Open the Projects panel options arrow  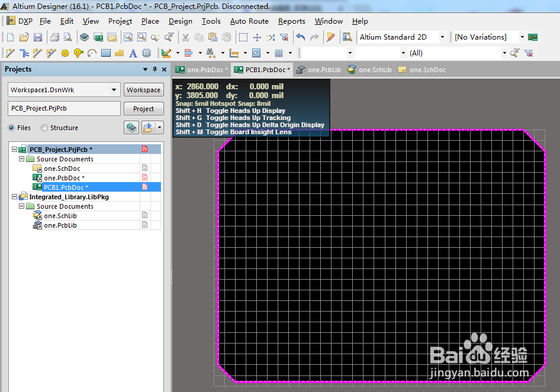pos(145,69)
